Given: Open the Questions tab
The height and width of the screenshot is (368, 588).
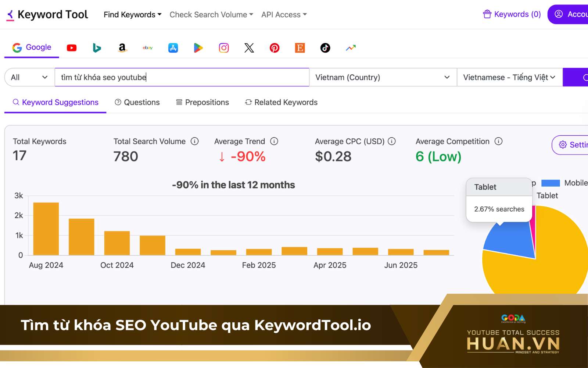Looking at the screenshot, I should 137,102.
